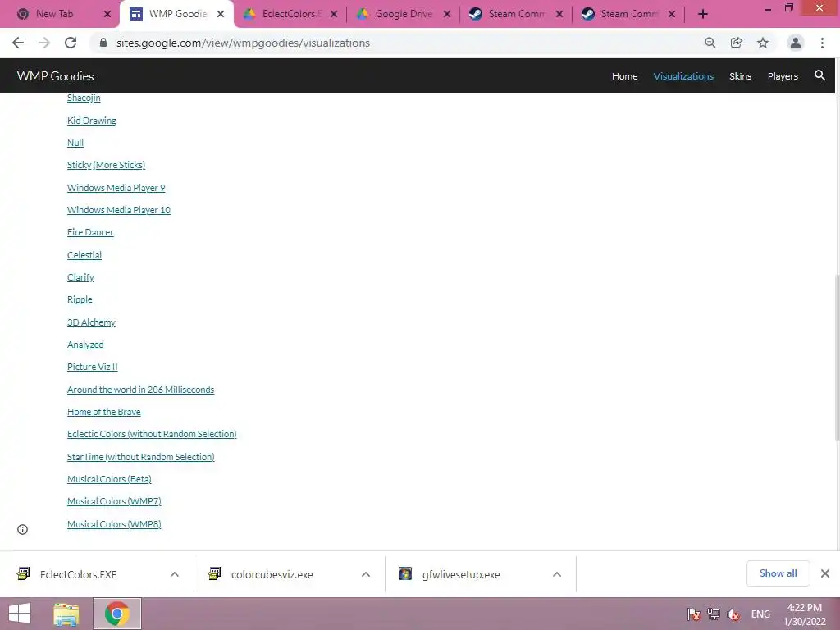840x630 pixels.
Task: Open the Home page in site navigation
Action: [x=624, y=76]
